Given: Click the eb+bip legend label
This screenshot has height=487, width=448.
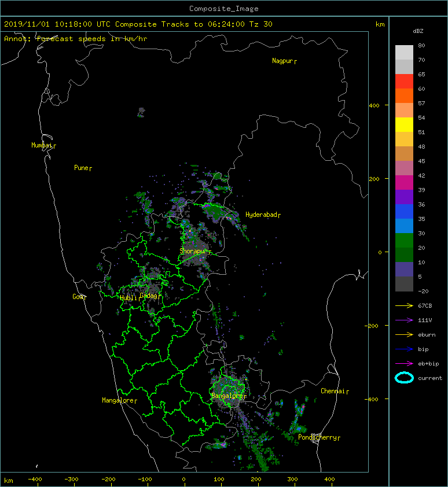Looking at the screenshot, I should point(428,364).
